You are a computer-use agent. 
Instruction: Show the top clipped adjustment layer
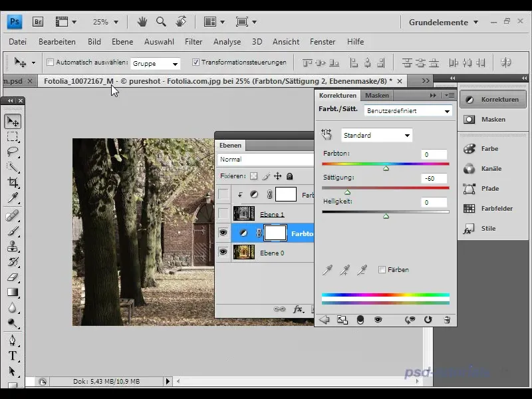click(223, 194)
